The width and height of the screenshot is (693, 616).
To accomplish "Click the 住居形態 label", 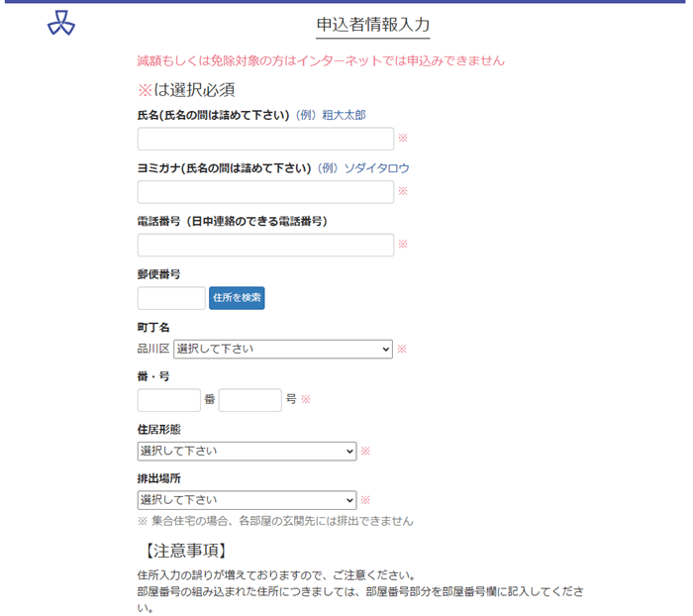I will tap(158, 430).
